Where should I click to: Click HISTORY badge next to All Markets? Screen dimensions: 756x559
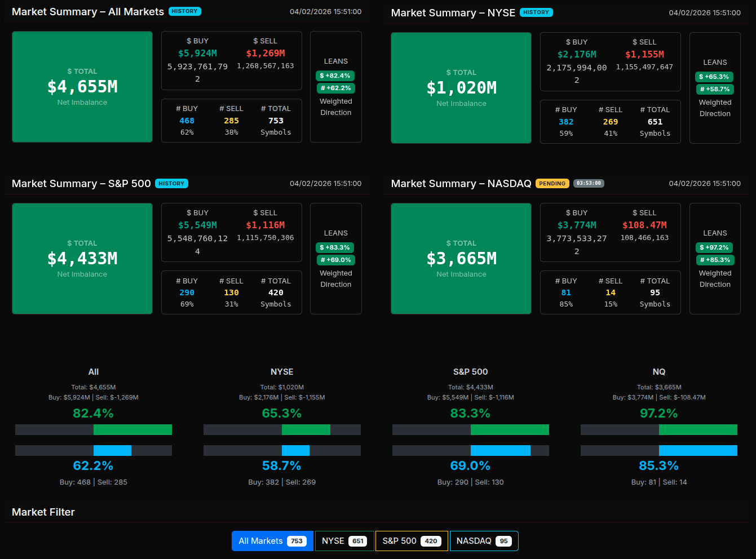tap(184, 11)
